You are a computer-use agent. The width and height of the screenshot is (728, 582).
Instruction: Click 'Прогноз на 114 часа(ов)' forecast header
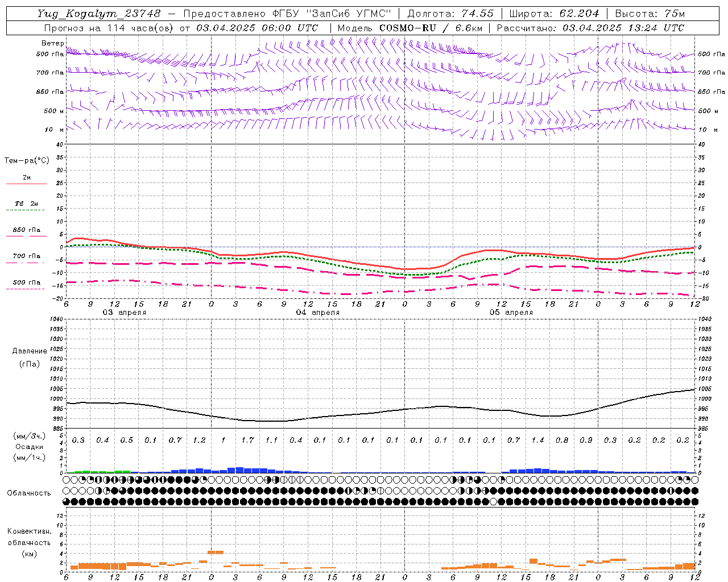pos(110,28)
